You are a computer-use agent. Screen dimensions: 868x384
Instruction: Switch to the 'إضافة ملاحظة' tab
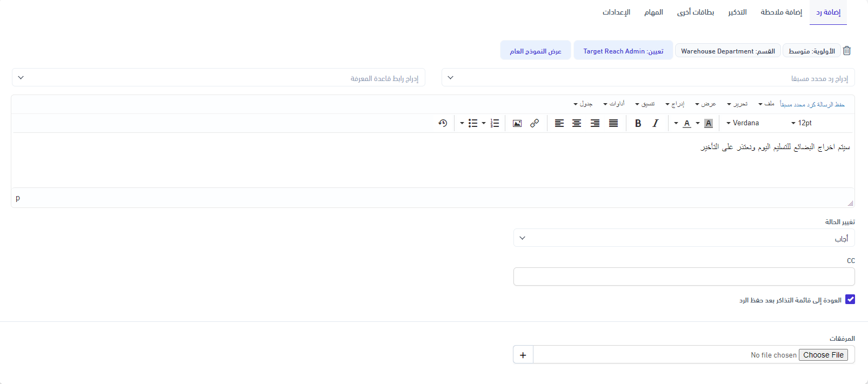coord(781,12)
